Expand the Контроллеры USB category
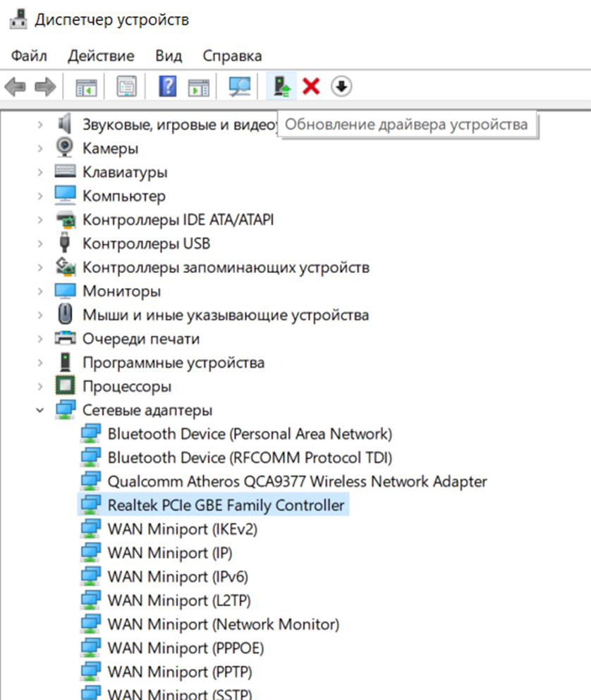The image size is (591, 700). pyautogui.click(x=39, y=243)
